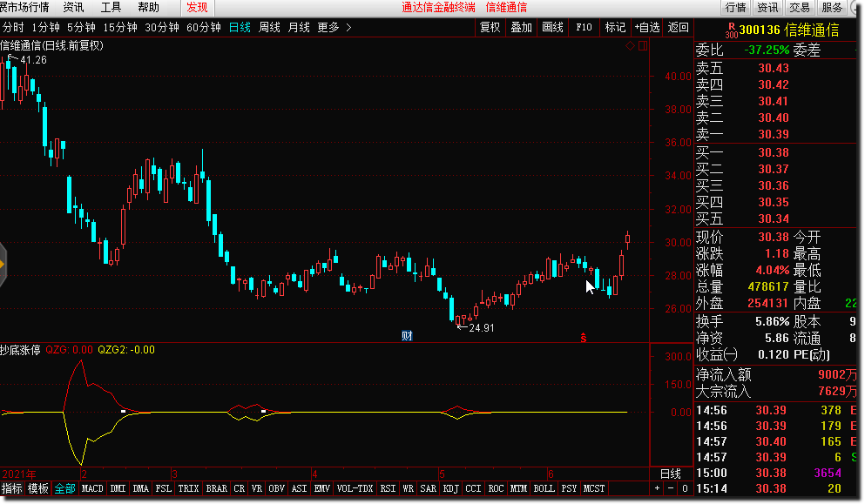Click the + zoom-in button at bottom right

pos(657,488)
